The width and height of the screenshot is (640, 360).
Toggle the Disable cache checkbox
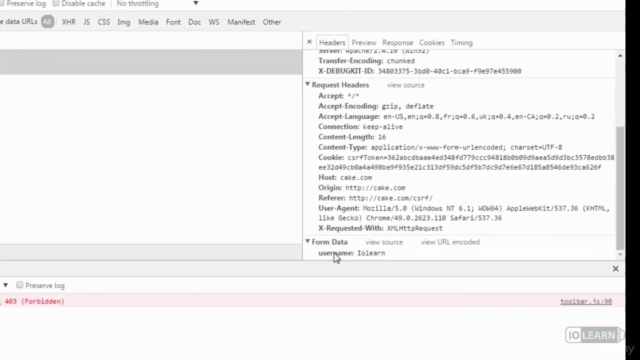(56, 3)
